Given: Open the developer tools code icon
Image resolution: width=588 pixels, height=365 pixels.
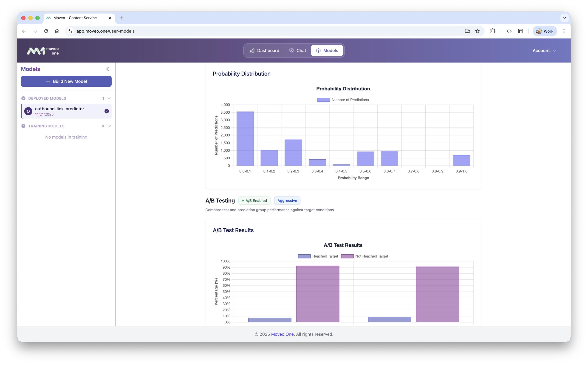Looking at the screenshot, I should (509, 31).
